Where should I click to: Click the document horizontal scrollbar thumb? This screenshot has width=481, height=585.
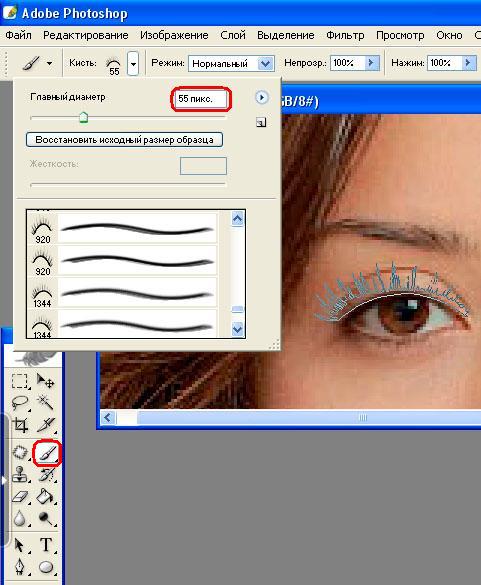(x=309, y=417)
